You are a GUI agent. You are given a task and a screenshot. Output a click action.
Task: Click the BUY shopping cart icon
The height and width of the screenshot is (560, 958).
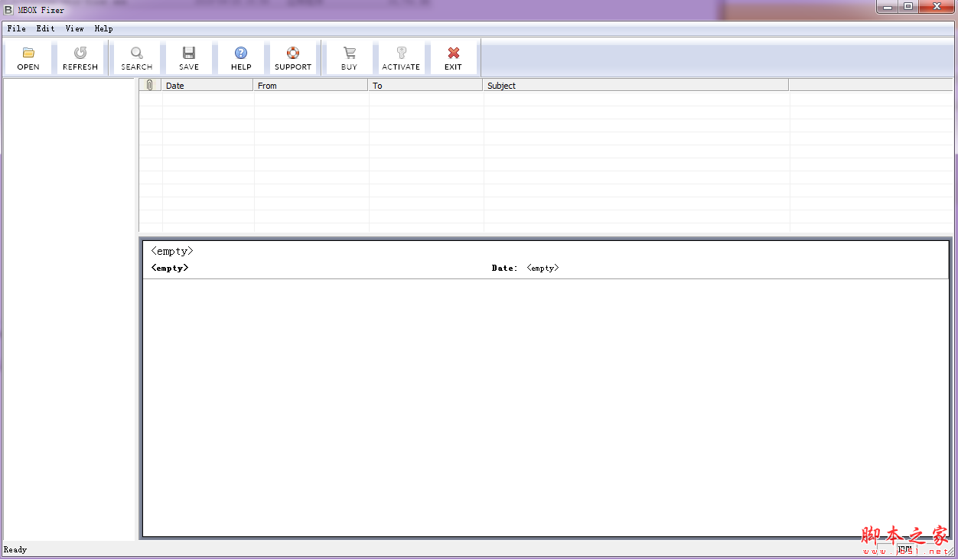[x=350, y=58]
